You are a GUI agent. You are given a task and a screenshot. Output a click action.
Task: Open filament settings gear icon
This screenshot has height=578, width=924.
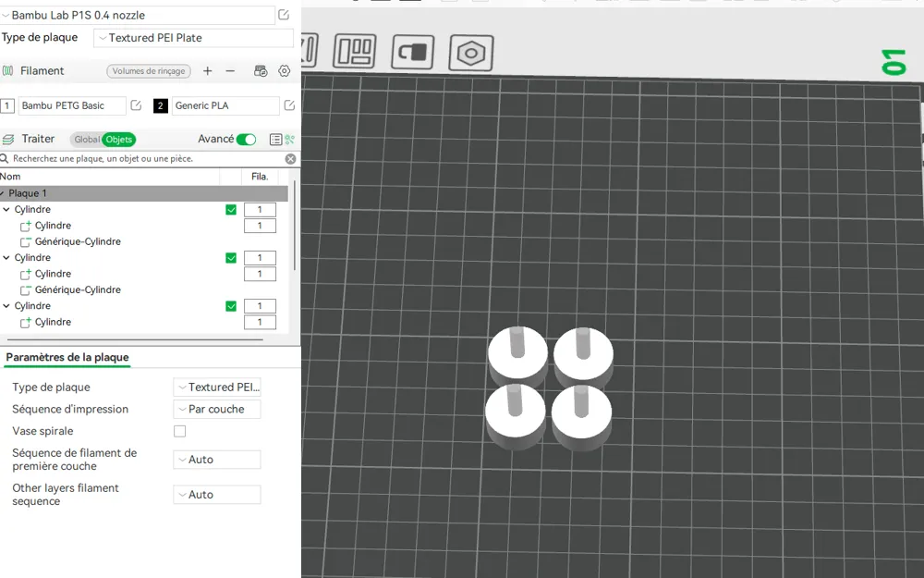284,71
